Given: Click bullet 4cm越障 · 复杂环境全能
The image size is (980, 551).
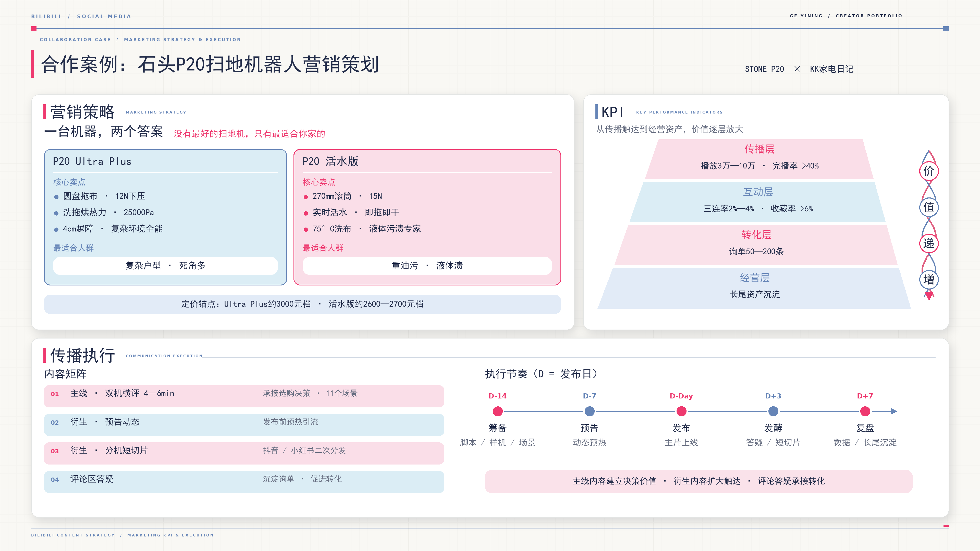Looking at the screenshot, I should pos(108,229).
